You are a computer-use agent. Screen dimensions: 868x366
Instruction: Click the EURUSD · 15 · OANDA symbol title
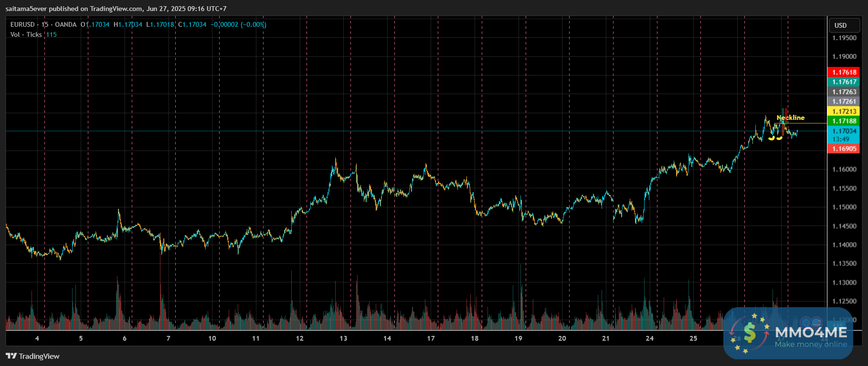point(43,24)
